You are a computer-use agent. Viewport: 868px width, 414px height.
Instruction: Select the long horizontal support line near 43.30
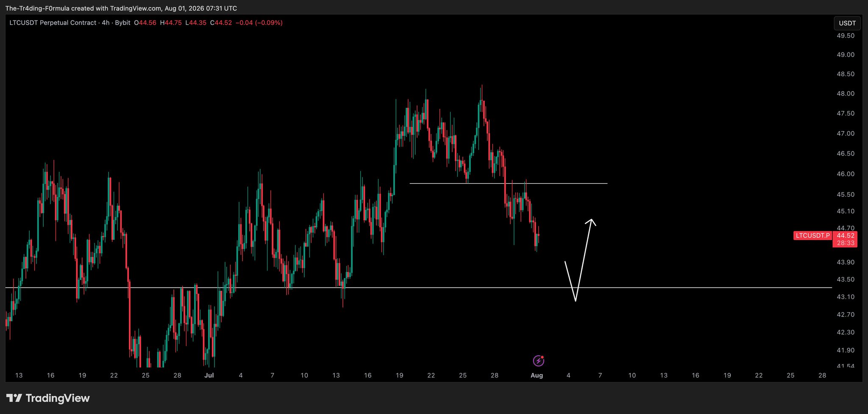pos(418,288)
